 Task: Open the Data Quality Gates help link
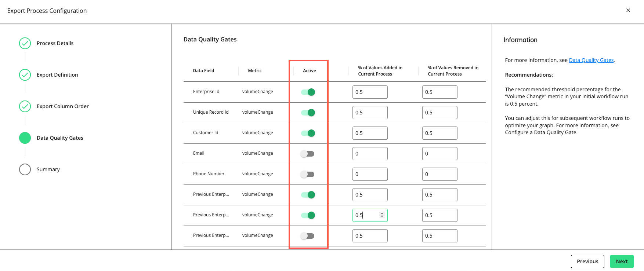591,60
